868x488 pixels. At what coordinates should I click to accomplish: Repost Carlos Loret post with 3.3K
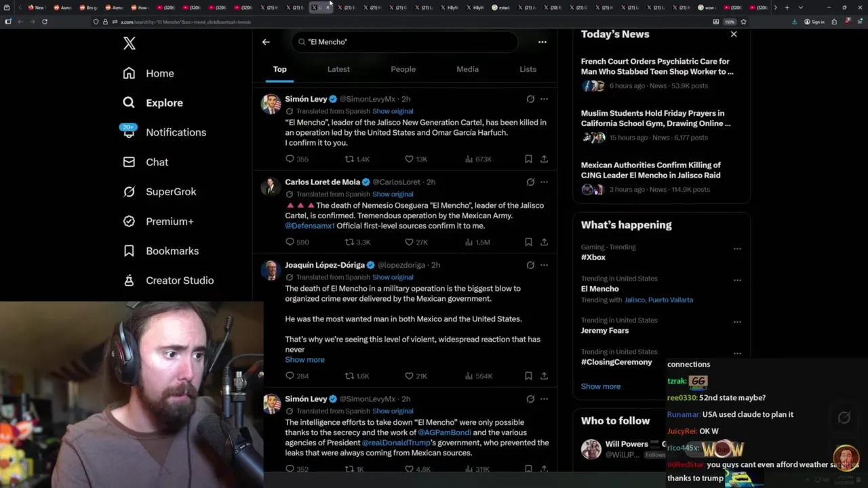[x=357, y=242]
